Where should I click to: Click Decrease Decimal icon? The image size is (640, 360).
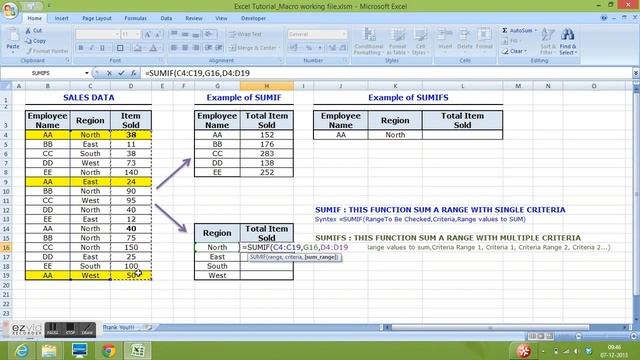343,48
